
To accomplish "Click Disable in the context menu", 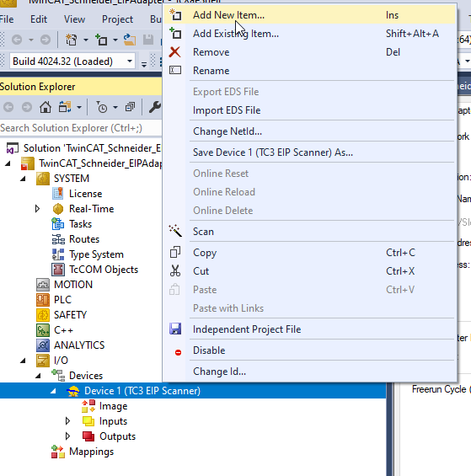I will (x=310, y=350).
